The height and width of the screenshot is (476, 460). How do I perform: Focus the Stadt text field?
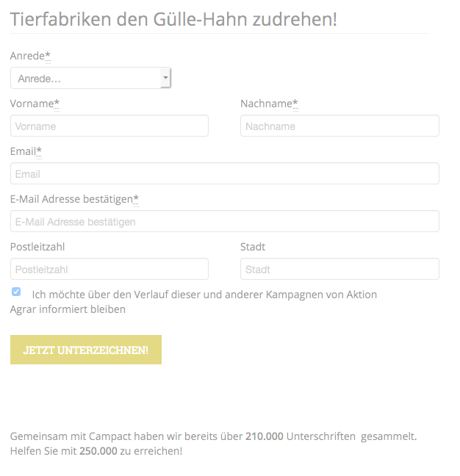point(339,269)
